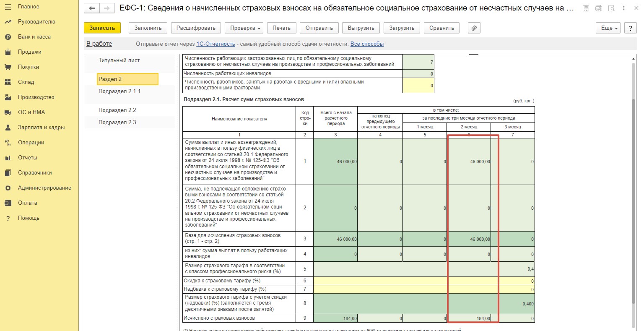Image resolution: width=644 pixels, height=331 pixels.
Task: Click the Отправить button
Action: coord(319,28)
